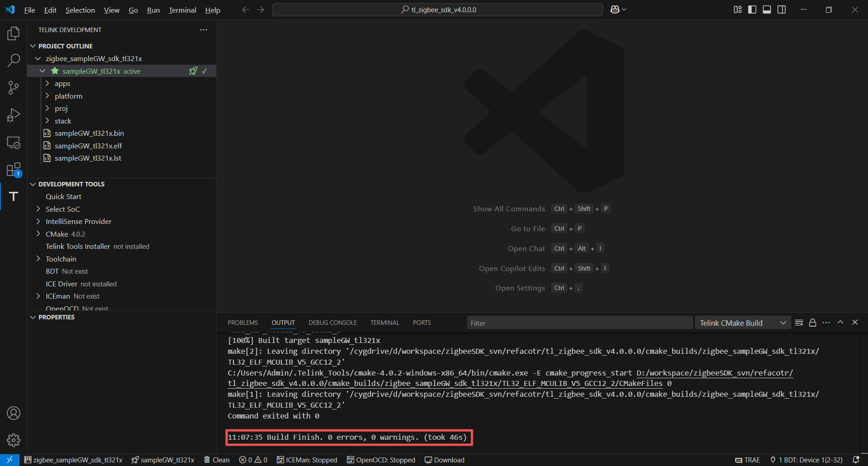This screenshot has height=466, width=868.
Task: Toggle output scroll lock
Action: (812, 323)
